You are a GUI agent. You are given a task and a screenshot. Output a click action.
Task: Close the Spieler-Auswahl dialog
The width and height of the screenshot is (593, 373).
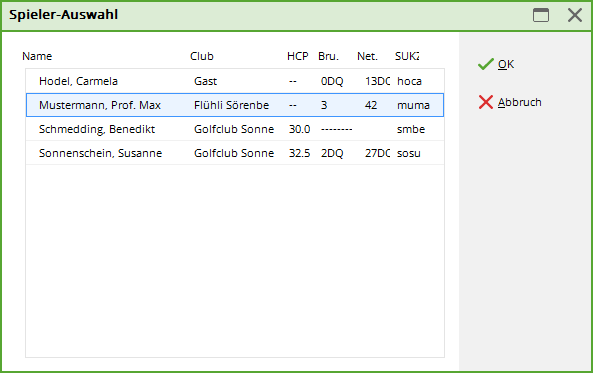pos(574,15)
